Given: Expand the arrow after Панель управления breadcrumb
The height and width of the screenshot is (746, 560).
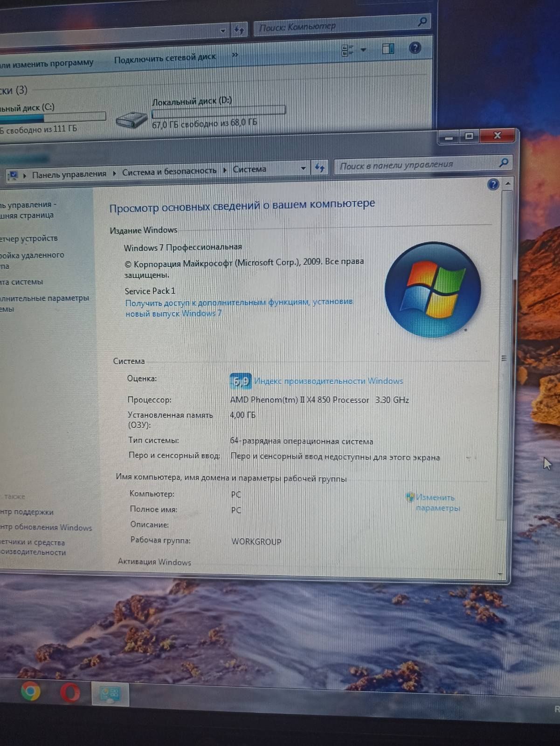Looking at the screenshot, I should point(114,173).
